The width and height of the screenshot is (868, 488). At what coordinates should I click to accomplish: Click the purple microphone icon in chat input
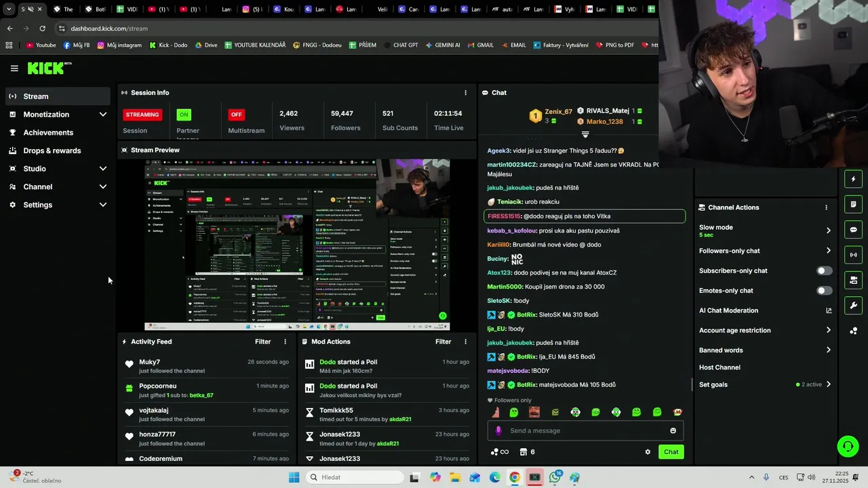[498, 430]
